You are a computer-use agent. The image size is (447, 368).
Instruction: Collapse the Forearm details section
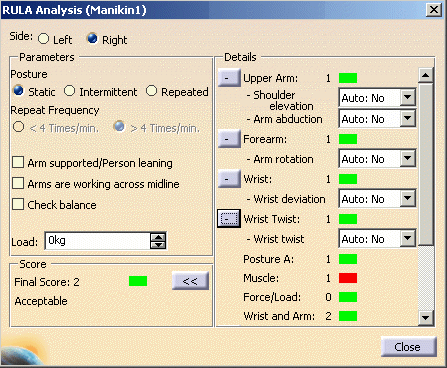pos(229,139)
